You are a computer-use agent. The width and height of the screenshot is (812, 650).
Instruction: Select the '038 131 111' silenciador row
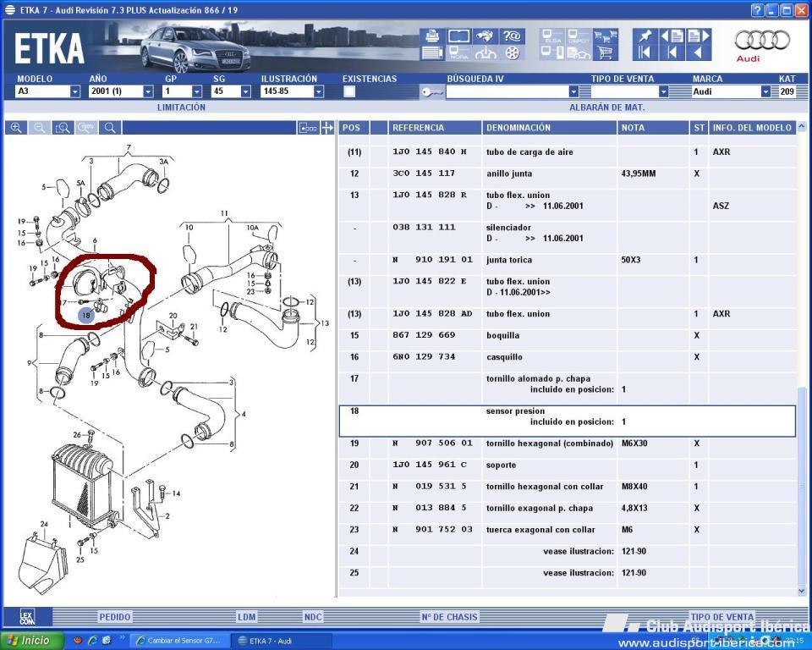(567, 233)
